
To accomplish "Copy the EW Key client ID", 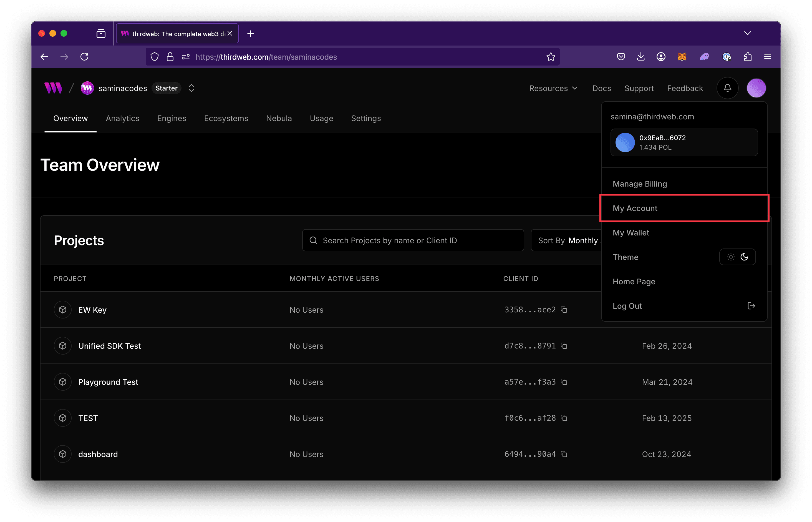I will pyautogui.click(x=564, y=310).
